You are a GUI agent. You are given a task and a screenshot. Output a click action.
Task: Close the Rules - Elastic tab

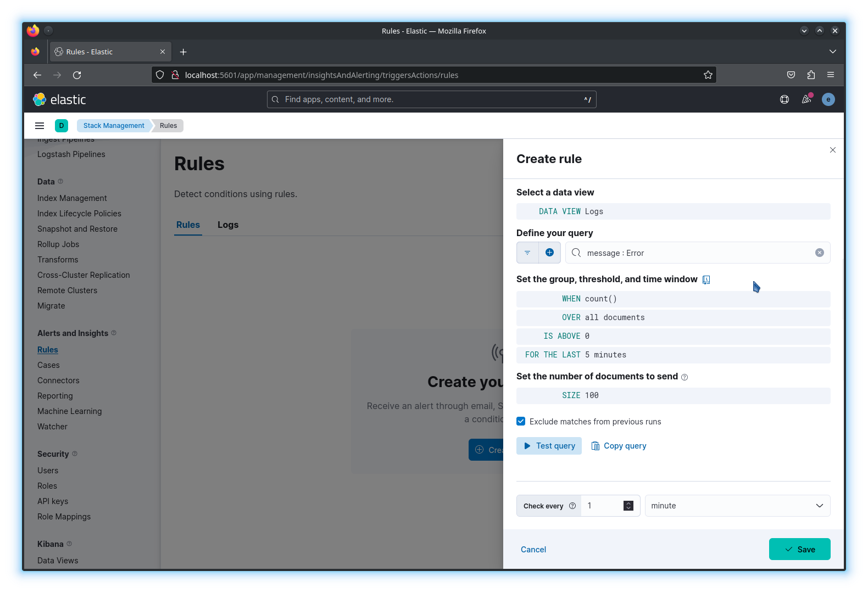coord(163,52)
